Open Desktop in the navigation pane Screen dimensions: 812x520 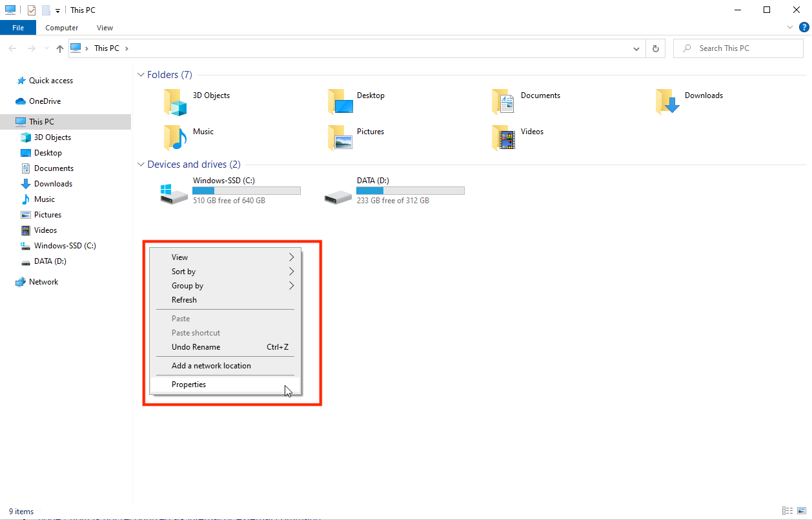[x=41, y=153]
